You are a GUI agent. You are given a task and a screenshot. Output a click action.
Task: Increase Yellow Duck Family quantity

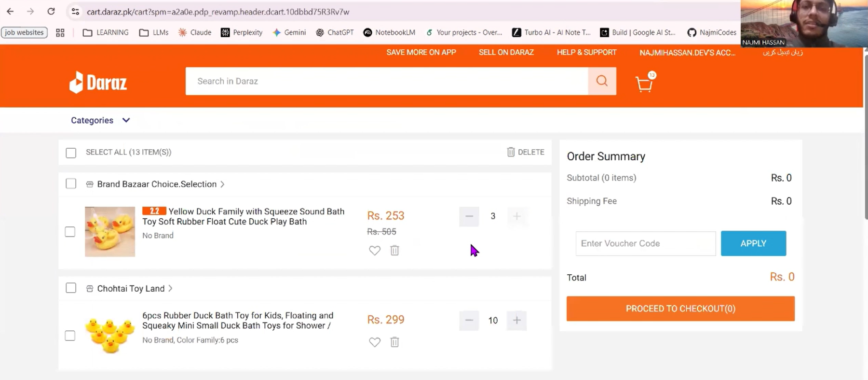coord(516,216)
